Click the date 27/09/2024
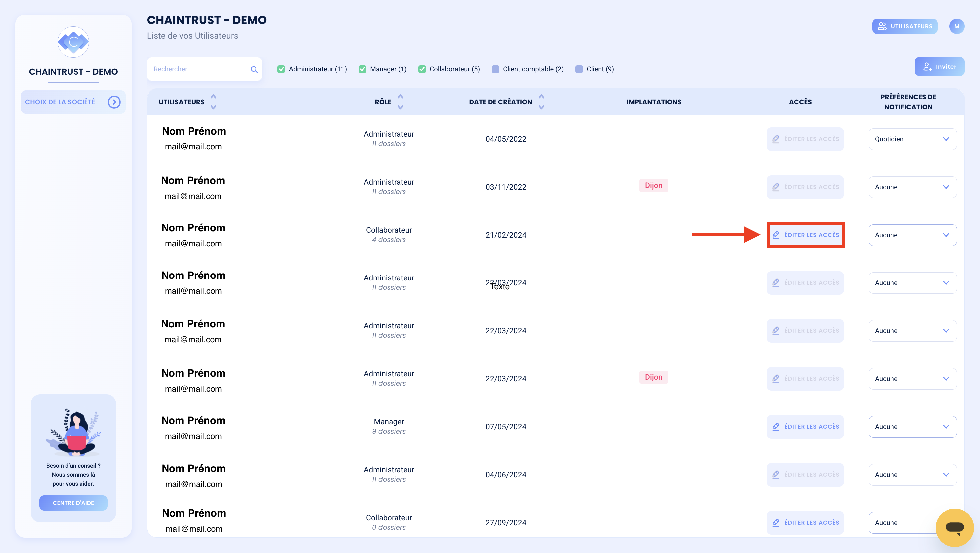Screen dimensions: 980x553 point(506,523)
